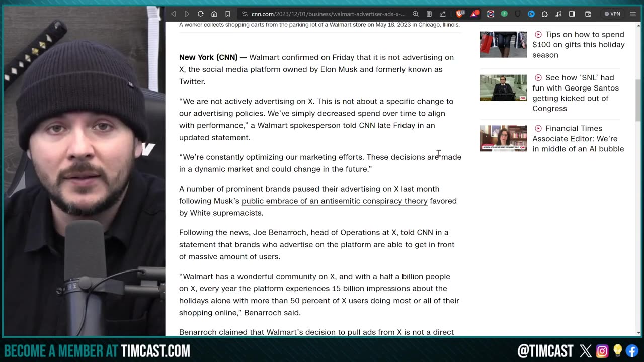Click the TIMCAST.COM banner text
Screen dimensions: 644x362
click(155, 350)
